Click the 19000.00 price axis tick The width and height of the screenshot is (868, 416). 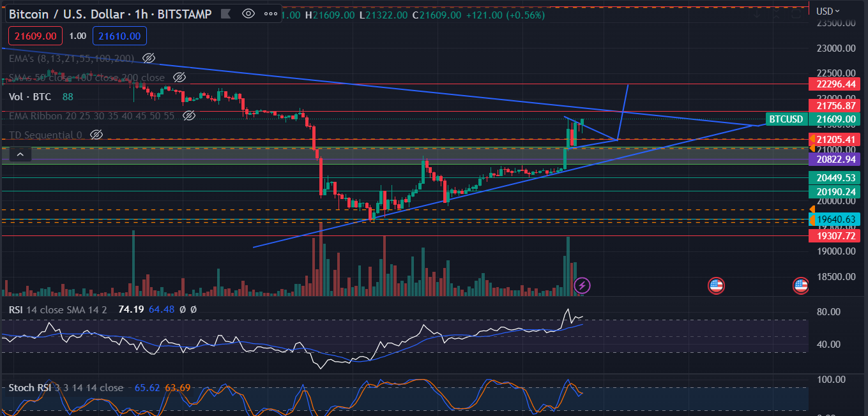coord(835,251)
